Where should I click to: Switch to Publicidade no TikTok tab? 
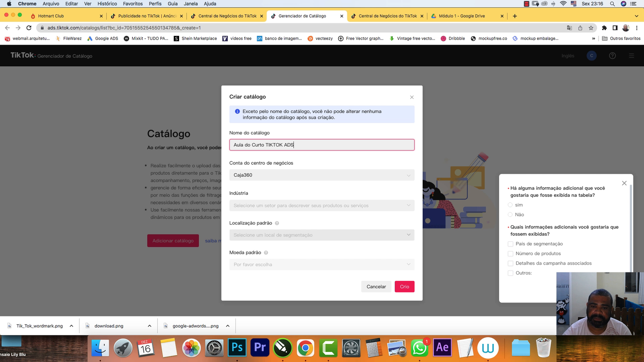[x=147, y=16]
